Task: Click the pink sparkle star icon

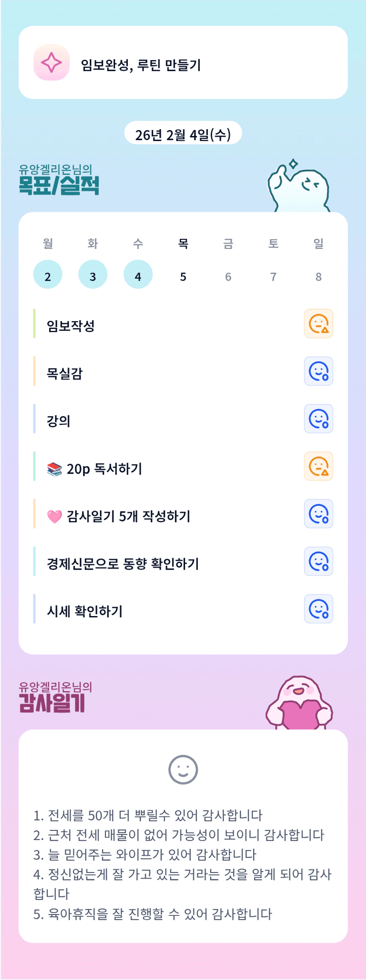Action: point(51,62)
